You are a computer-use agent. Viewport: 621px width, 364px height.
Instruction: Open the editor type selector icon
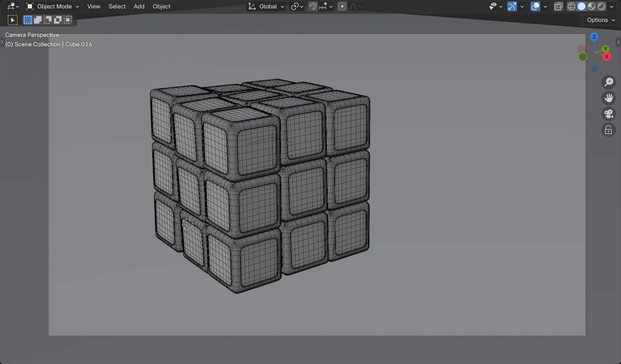click(10, 6)
